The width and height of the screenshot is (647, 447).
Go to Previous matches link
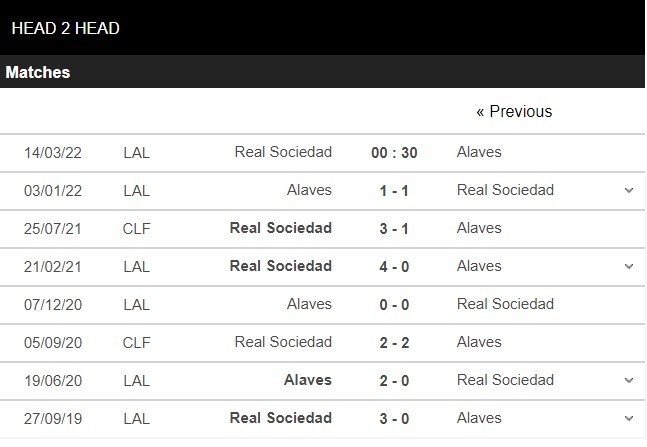coord(514,111)
